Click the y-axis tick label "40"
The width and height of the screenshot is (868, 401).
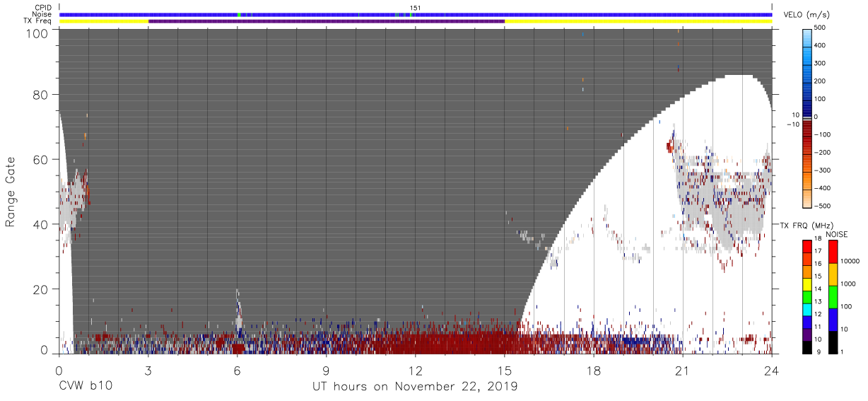[x=42, y=224]
